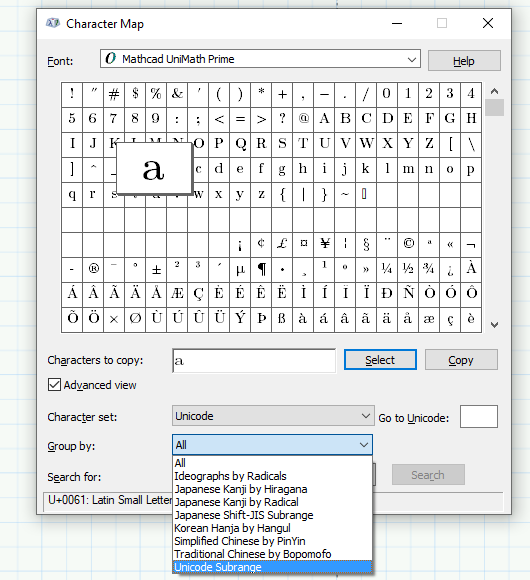The image size is (530, 580).
Task: Click the Copy button
Action: point(461,360)
